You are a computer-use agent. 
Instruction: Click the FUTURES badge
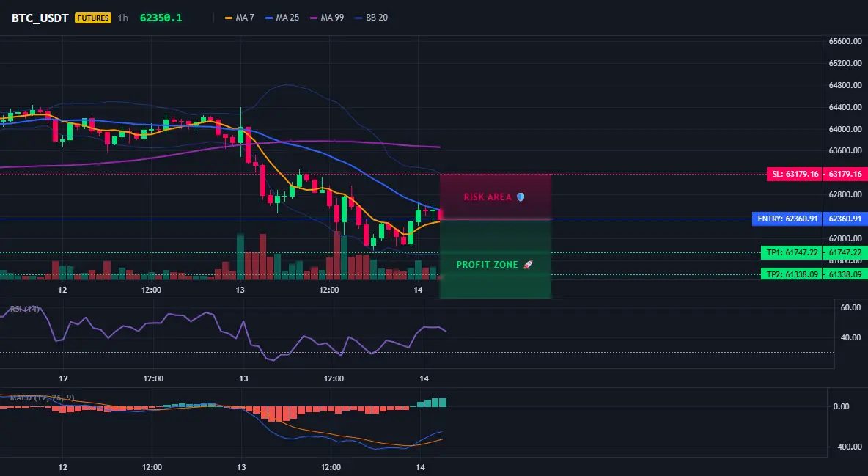click(x=93, y=18)
